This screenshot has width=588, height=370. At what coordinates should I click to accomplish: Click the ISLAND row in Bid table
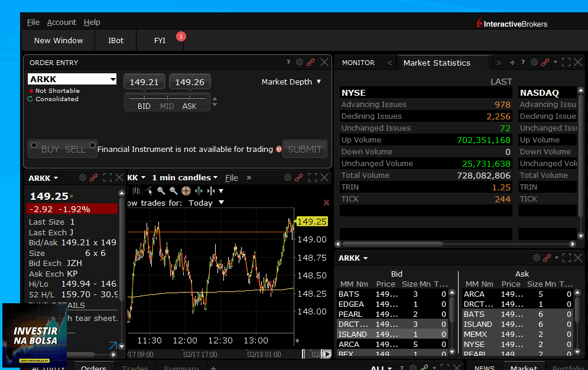click(392, 334)
